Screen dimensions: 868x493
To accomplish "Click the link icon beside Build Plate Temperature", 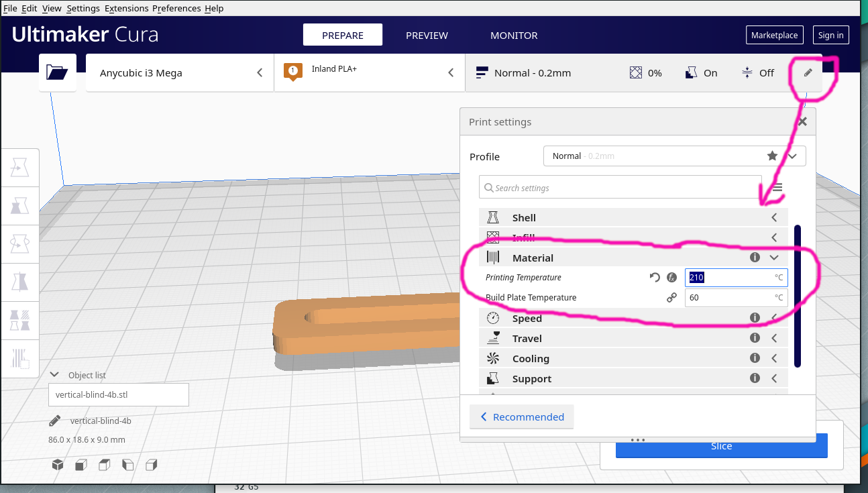I will pyautogui.click(x=671, y=297).
